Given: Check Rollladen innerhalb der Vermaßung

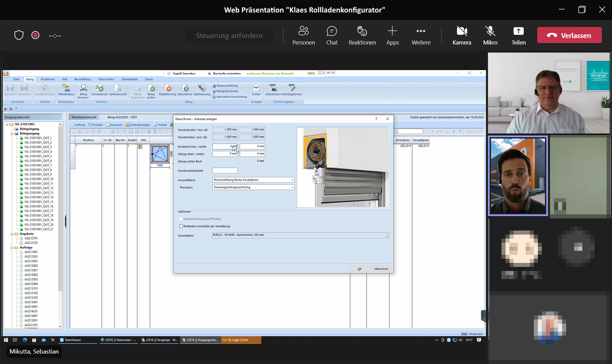Looking at the screenshot, I should (x=181, y=226).
